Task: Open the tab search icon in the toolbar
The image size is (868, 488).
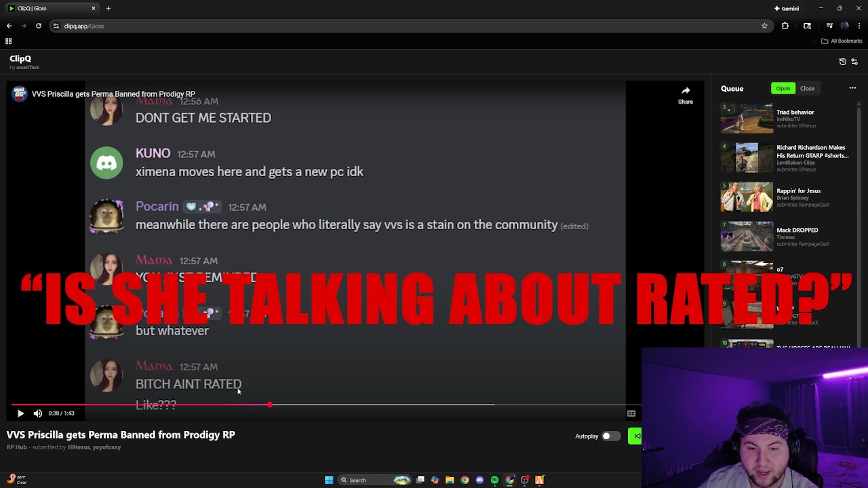Action: 807,26
